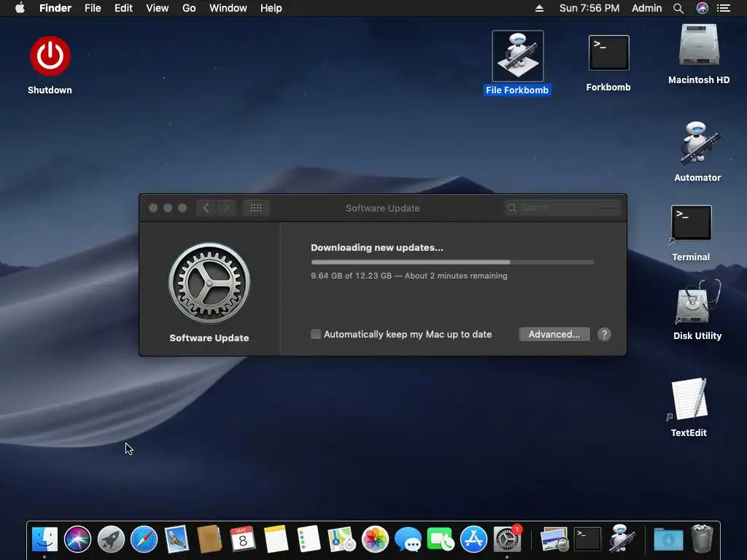Screen dimensions: 747x560
Task: Open Downloads folder in the Dock
Action: (668, 539)
